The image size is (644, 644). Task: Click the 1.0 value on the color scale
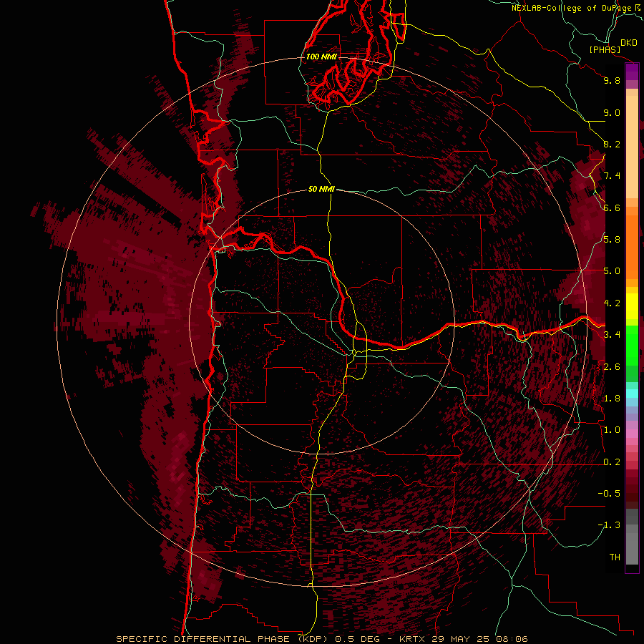click(612, 430)
